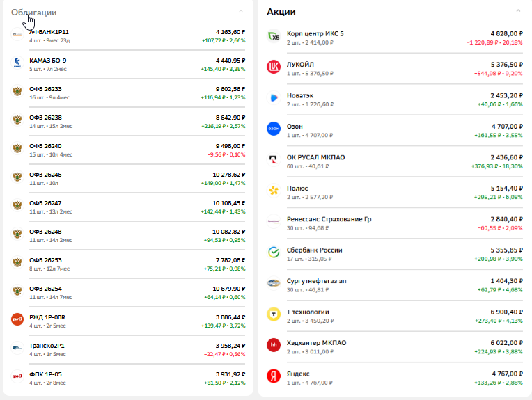The image size is (532, 400).
Task: Click the gain +142,44 ₽ · 1,43% of ОФЗ 26247
Action: click(x=223, y=211)
